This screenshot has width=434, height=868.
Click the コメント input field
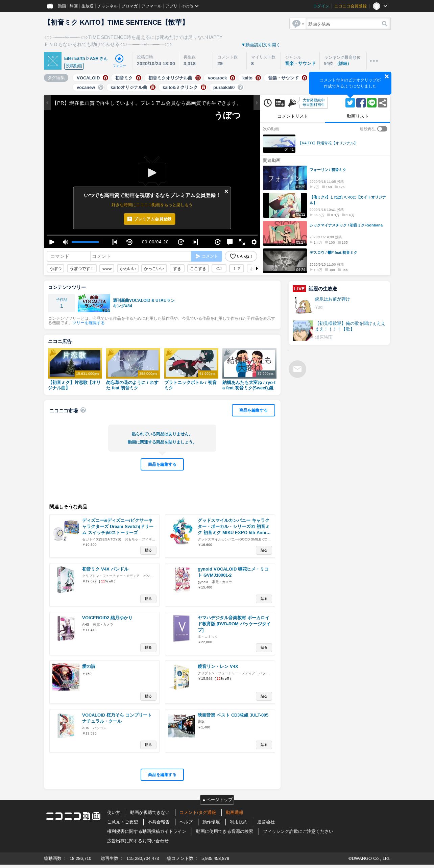pos(141,256)
